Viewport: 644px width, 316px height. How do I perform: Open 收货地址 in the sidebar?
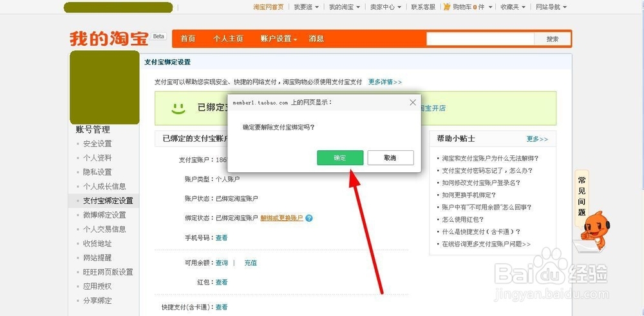click(x=97, y=244)
